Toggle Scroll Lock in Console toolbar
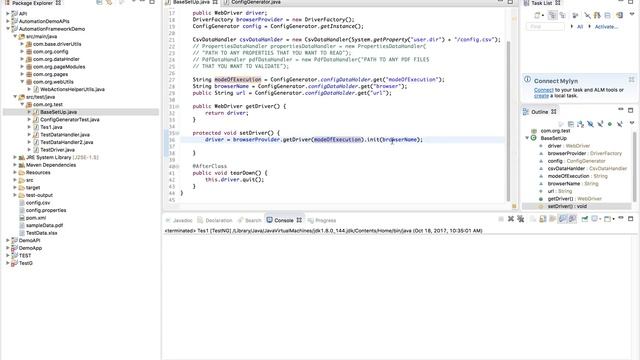This screenshot has height=360, width=640. pos(542,219)
